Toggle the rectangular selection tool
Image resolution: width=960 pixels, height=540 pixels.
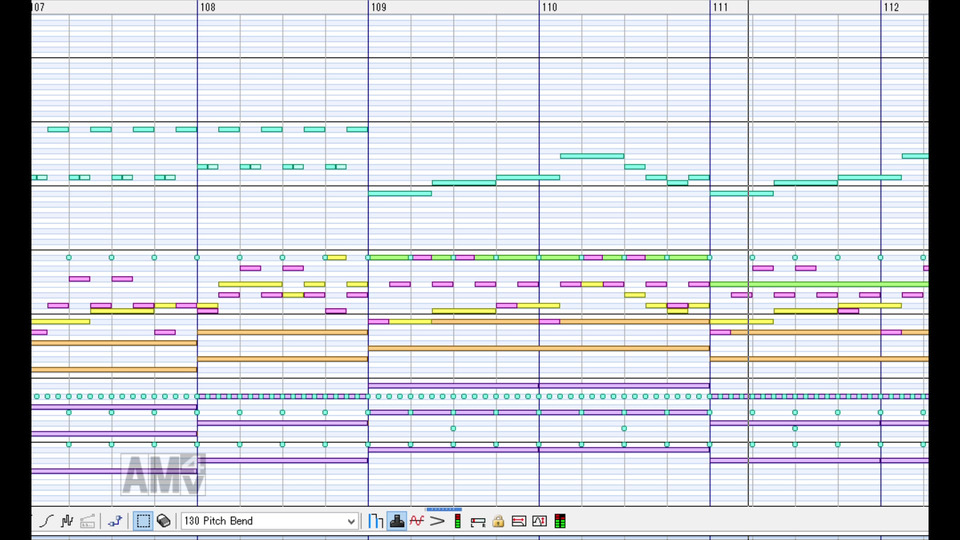(143, 521)
